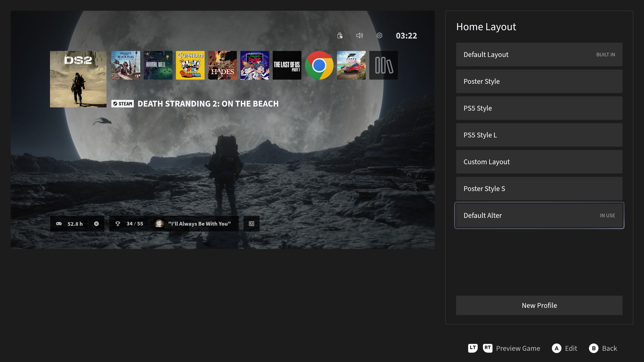The height and width of the screenshot is (362, 644).
Task: Click the A button glyph for Edit
Action: click(556, 348)
